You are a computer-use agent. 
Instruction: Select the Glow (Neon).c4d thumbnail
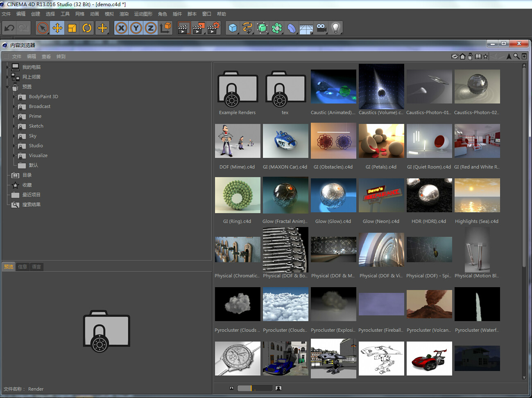381,196
